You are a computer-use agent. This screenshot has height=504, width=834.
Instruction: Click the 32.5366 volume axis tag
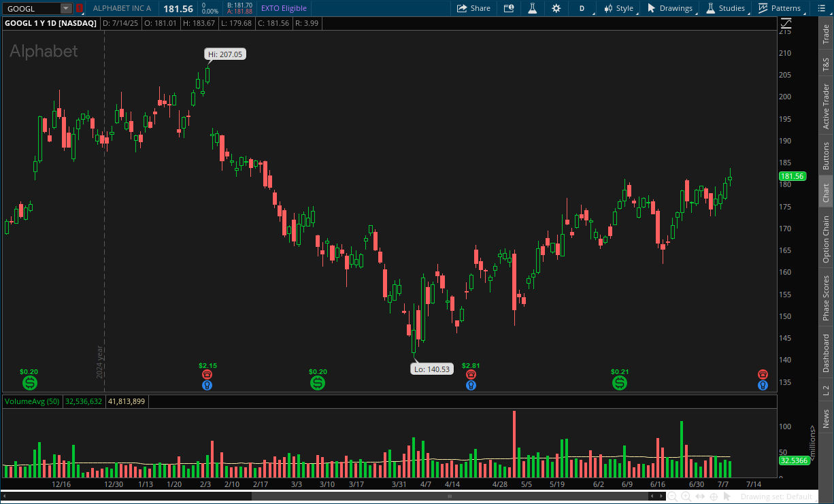[793, 460]
